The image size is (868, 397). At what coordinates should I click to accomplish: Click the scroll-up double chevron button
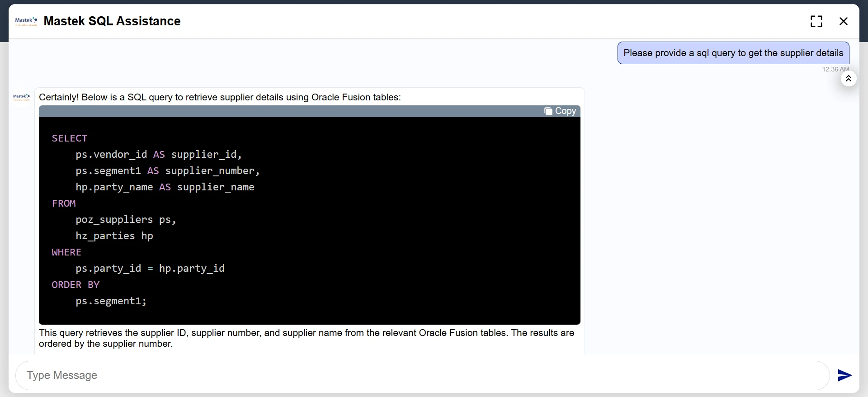[x=849, y=79]
